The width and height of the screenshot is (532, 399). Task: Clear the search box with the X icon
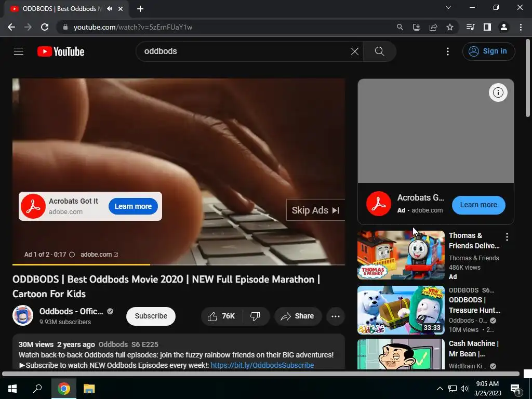354,51
